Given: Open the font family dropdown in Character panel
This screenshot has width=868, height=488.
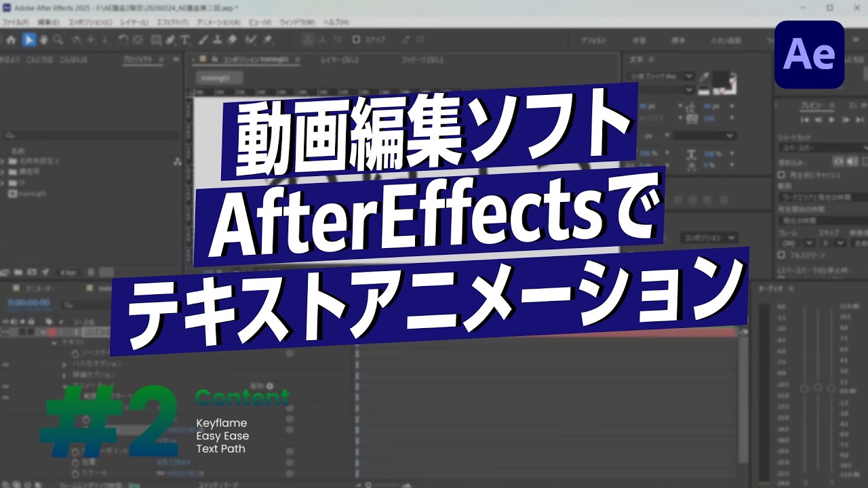Looking at the screenshot, I should pyautogui.click(x=660, y=77).
